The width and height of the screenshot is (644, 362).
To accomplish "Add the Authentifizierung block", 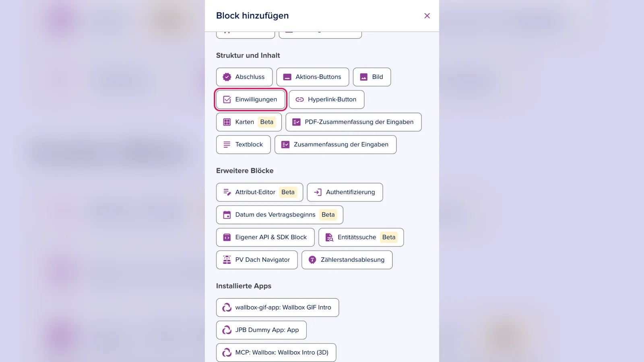I will [345, 192].
